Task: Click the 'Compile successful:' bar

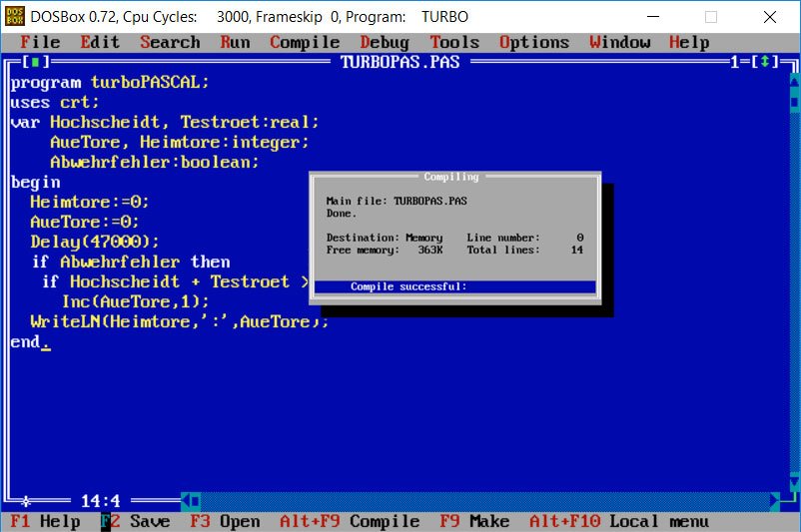Action: point(454,286)
